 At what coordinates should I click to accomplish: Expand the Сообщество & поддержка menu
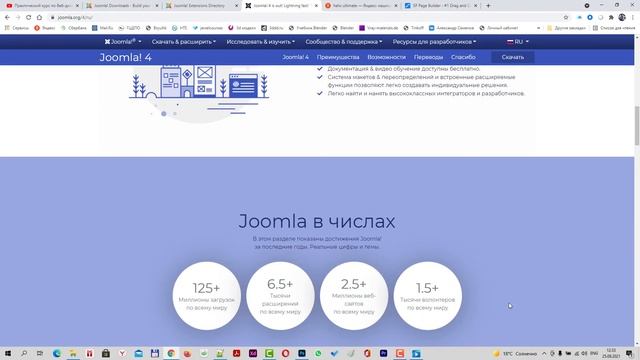[344, 42]
